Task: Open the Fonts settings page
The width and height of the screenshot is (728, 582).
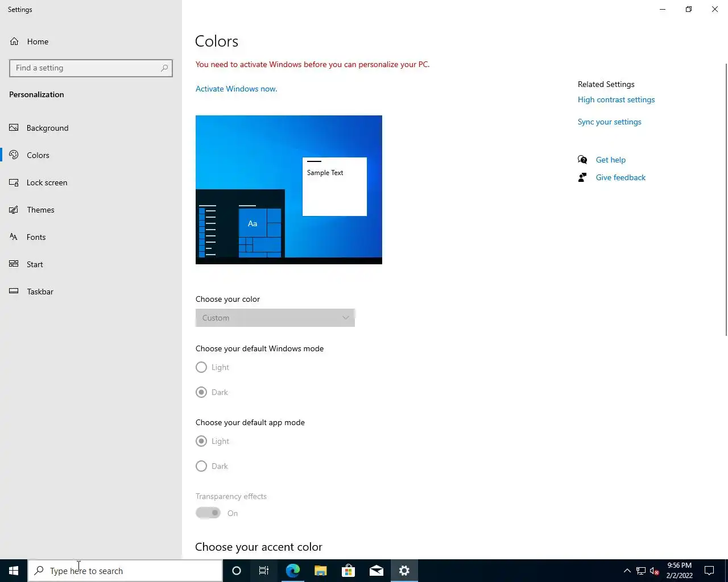Action: pos(91,237)
